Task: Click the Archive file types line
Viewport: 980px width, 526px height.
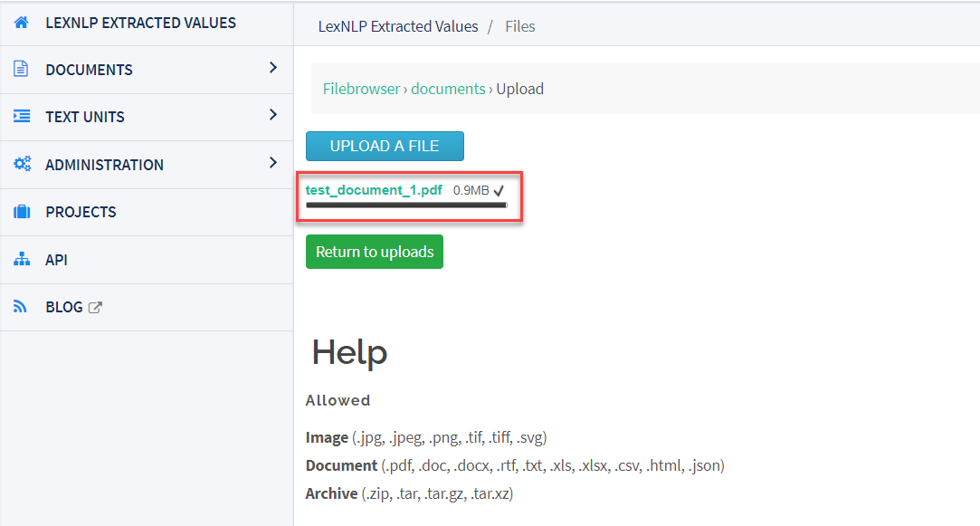Action: 409,493
